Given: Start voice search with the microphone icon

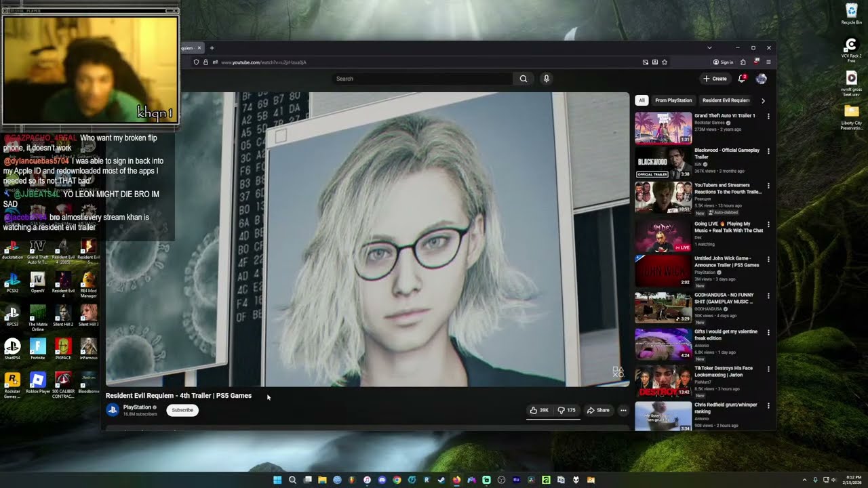Looking at the screenshot, I should 546,79.
